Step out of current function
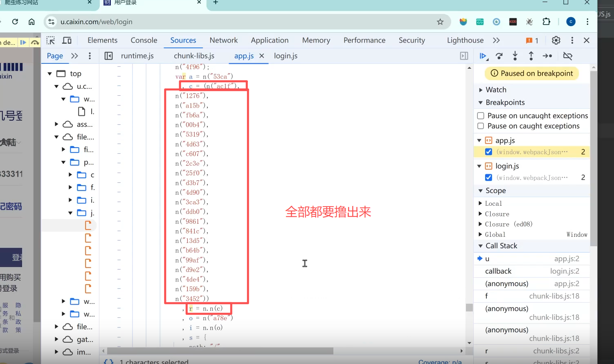Screen dimensions: 614x364 [531, 56]
